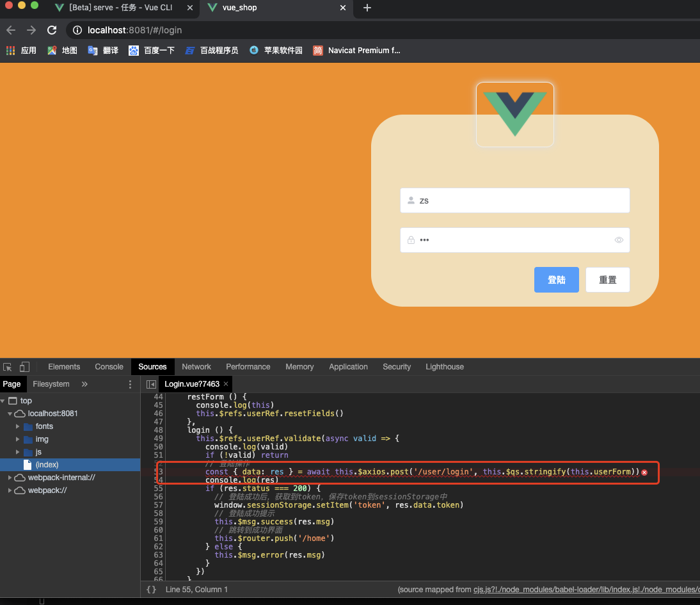Open the Performance panel tab
The image size is (700, 605).
248,367
